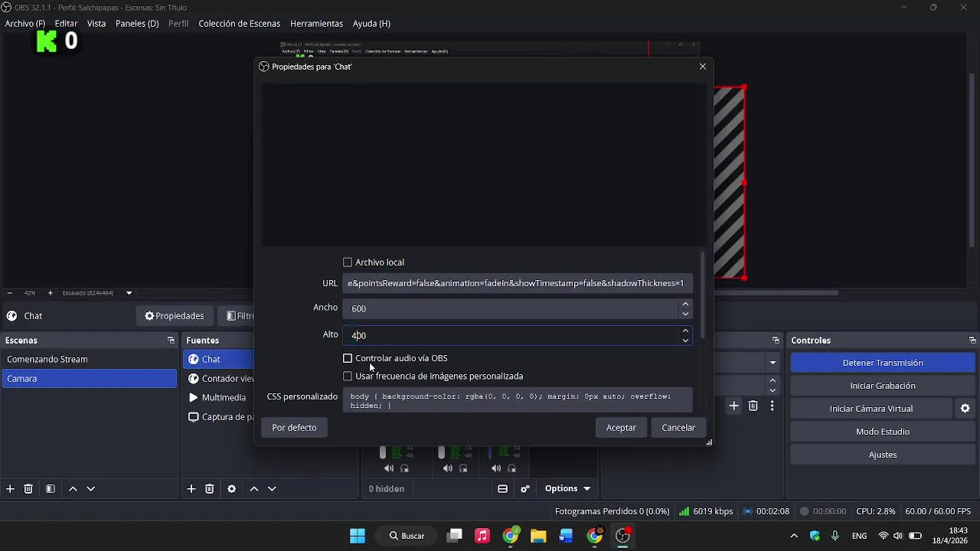The height and width of the screenshot is (551, 980).
Task: Undock the Controles panel
Action: (972, 341)
